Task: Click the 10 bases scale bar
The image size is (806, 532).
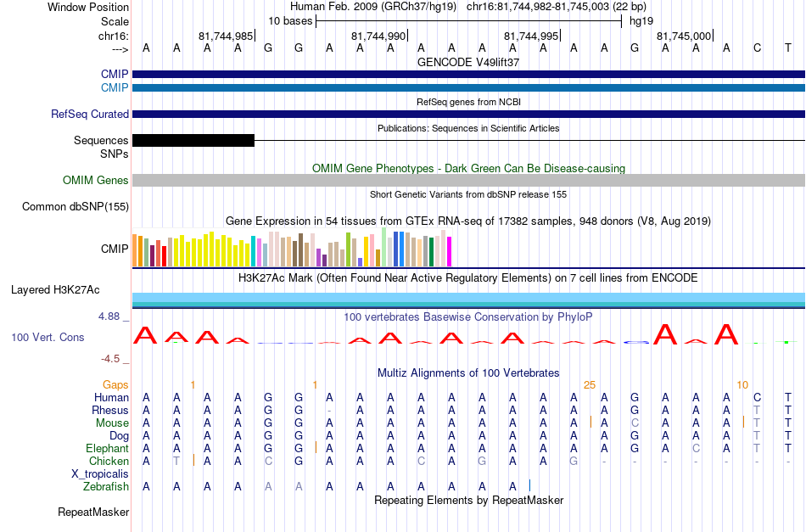Action: pos(469,21)
